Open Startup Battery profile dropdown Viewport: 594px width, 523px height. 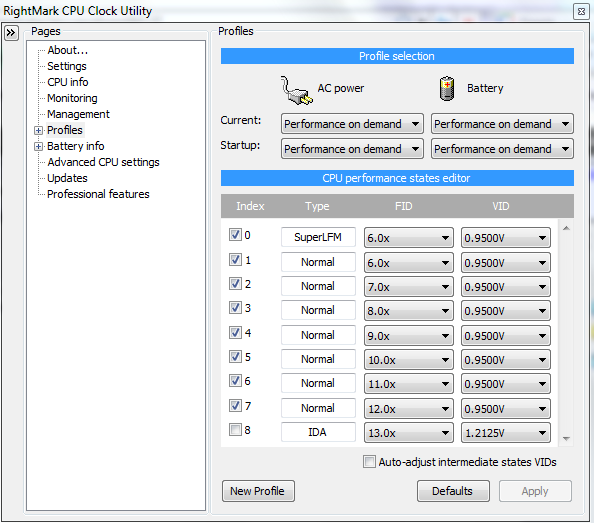tap(502, 149)
